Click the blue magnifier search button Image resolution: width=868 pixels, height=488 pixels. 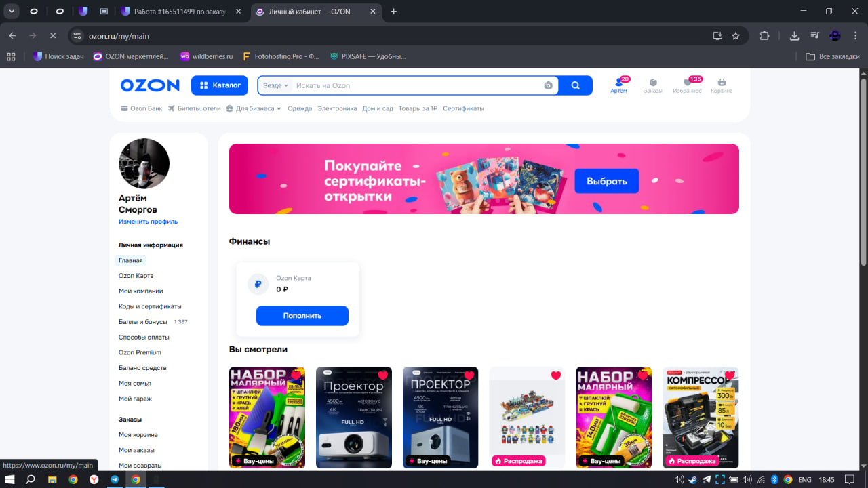click(575, 85)
